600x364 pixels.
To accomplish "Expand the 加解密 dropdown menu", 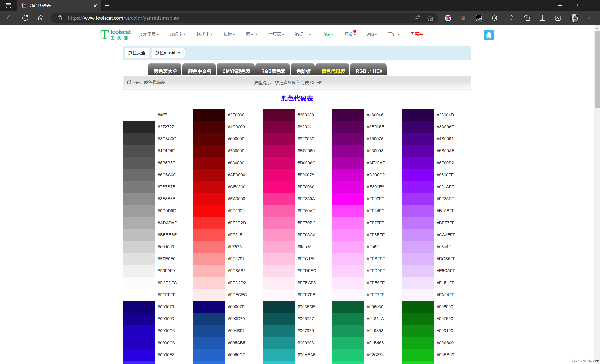I will 178,34.
